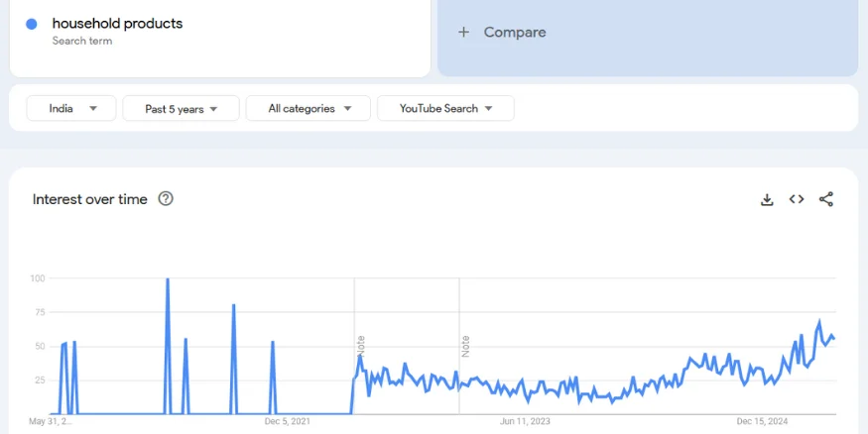Click the Dec 5, 2021 axis label

(288, 422)
